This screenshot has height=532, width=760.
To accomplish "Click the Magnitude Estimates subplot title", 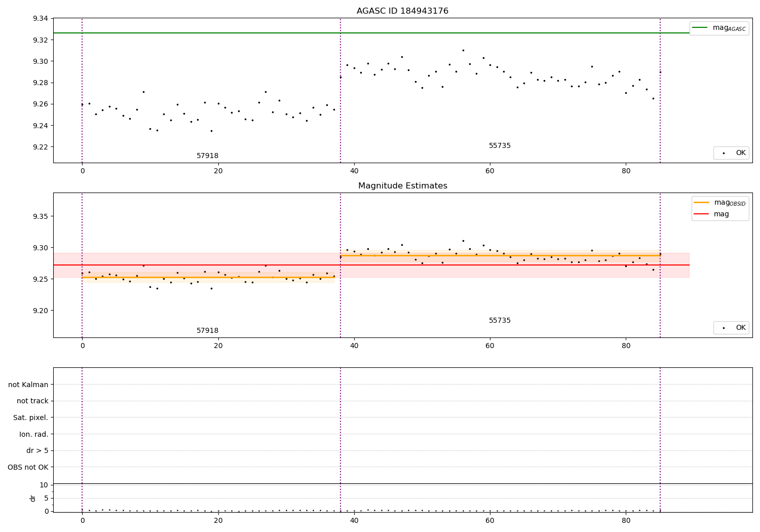I will [402, 186].
